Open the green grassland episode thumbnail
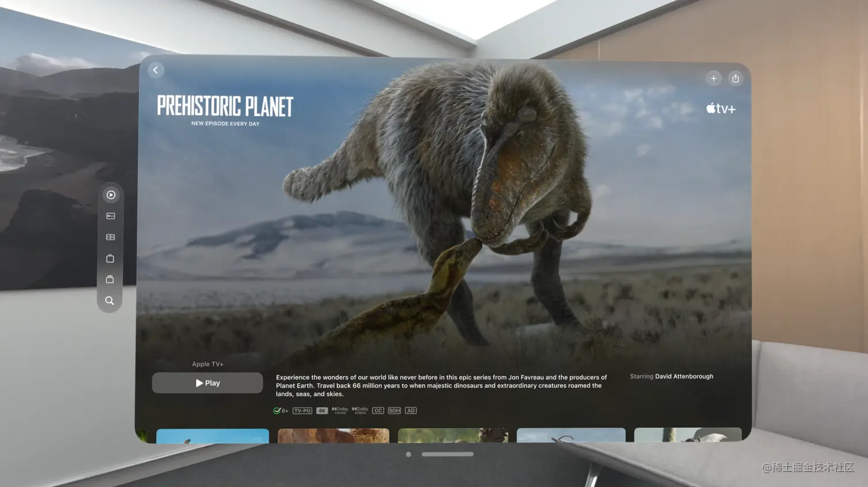Screen dimensions: 868x487 click(453, 435)
